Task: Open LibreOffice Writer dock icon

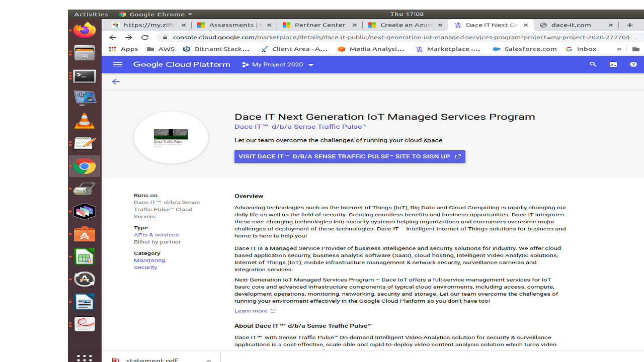Action: coord(85,302)
